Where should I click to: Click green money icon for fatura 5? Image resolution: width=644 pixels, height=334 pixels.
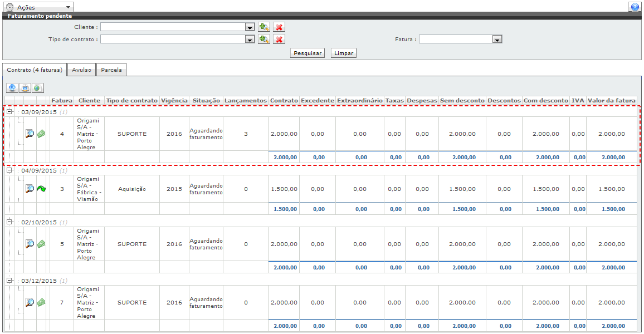coord(41,244)
